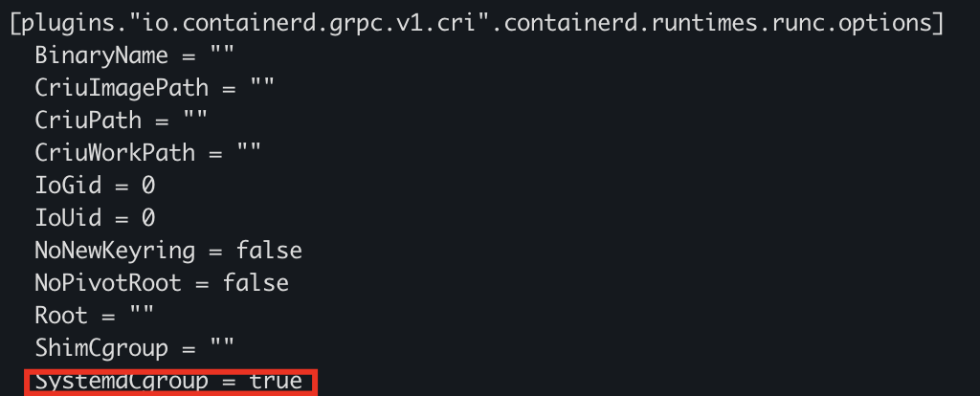
Task: Click the CriuPath key text
Action: [x=88, y=121]
